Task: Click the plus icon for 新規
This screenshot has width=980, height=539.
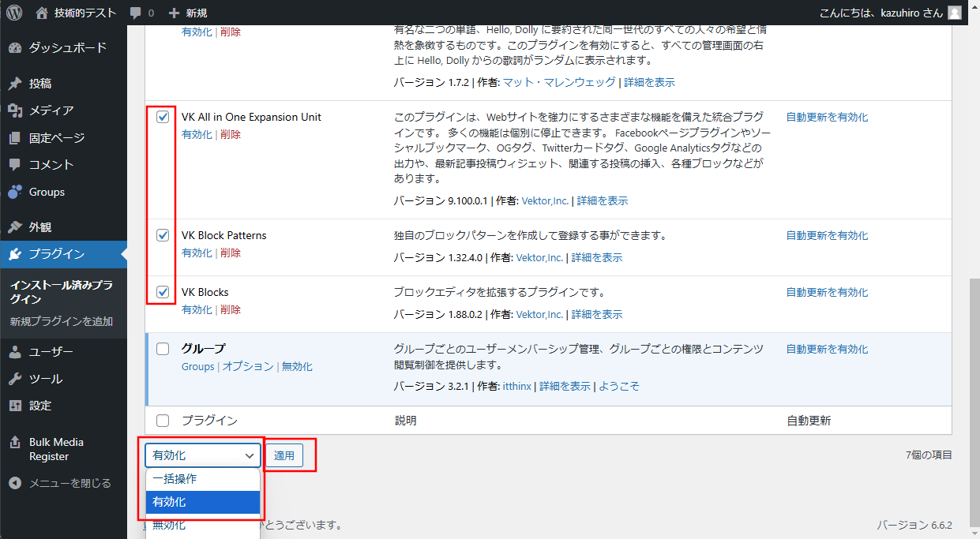Action: (175, 13)
